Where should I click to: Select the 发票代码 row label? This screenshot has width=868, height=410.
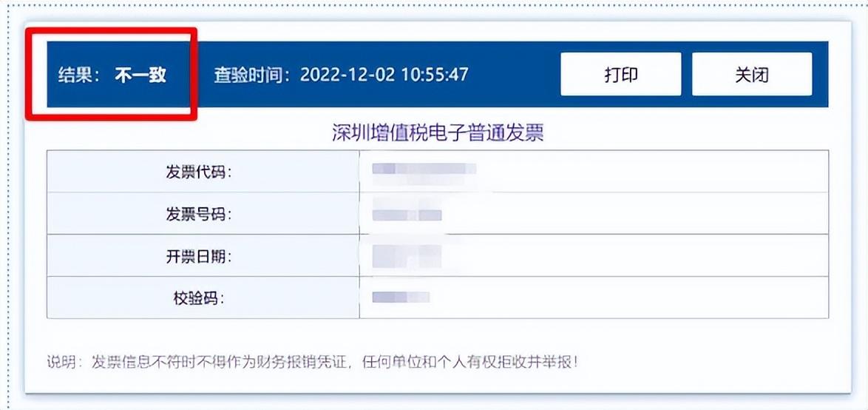click(x=198, y=172)
